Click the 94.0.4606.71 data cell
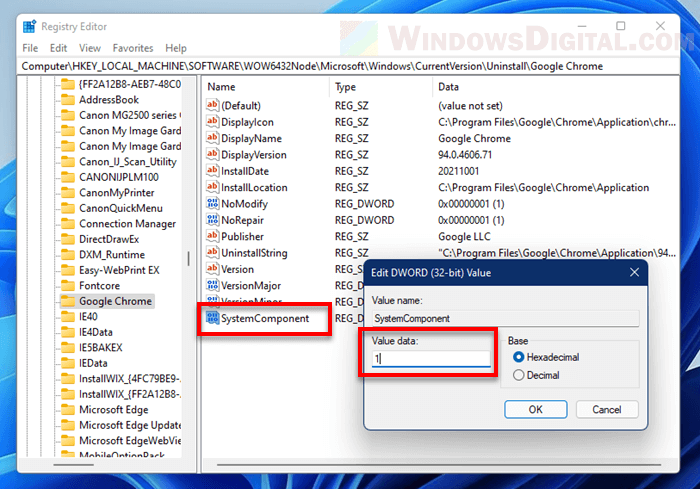 465,155
